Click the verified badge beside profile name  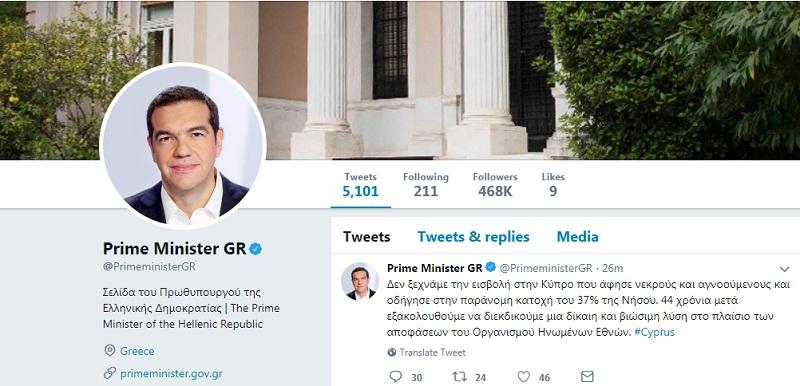(x=255, y=249)
